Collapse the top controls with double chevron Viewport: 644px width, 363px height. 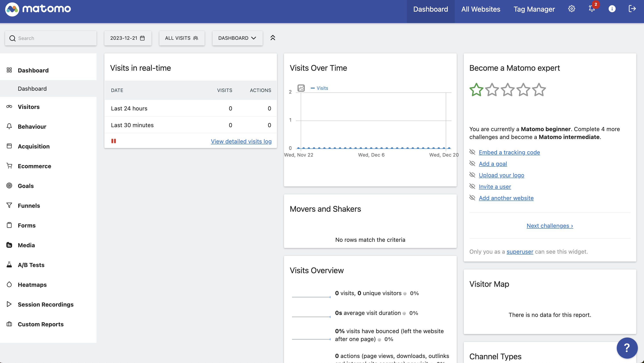pyautogui.click(x=273, y=38)
